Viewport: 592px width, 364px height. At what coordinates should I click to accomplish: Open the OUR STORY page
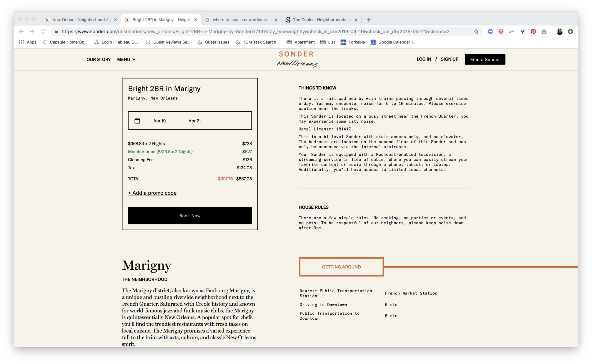[99, 59]
